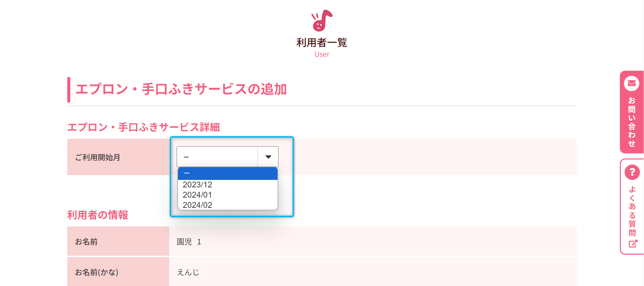
Task: Choose 2023/12 from the start month list
Action: pos(197,185)
